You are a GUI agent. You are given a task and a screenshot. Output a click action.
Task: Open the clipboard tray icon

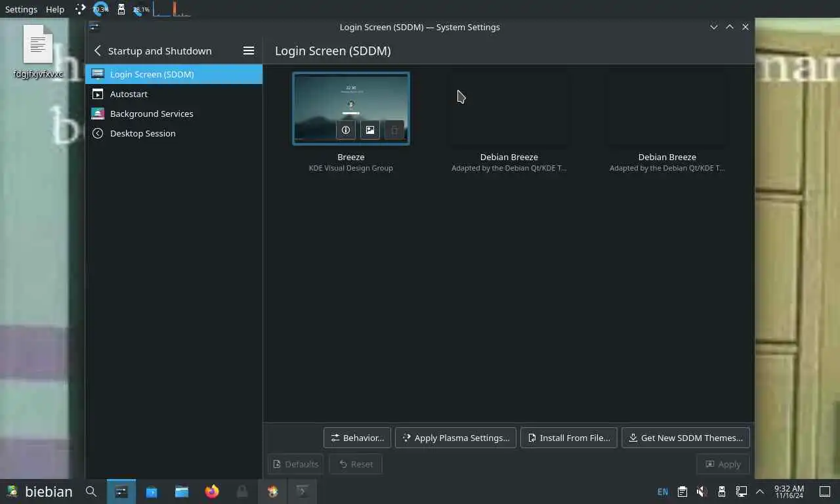pos(682,492)
